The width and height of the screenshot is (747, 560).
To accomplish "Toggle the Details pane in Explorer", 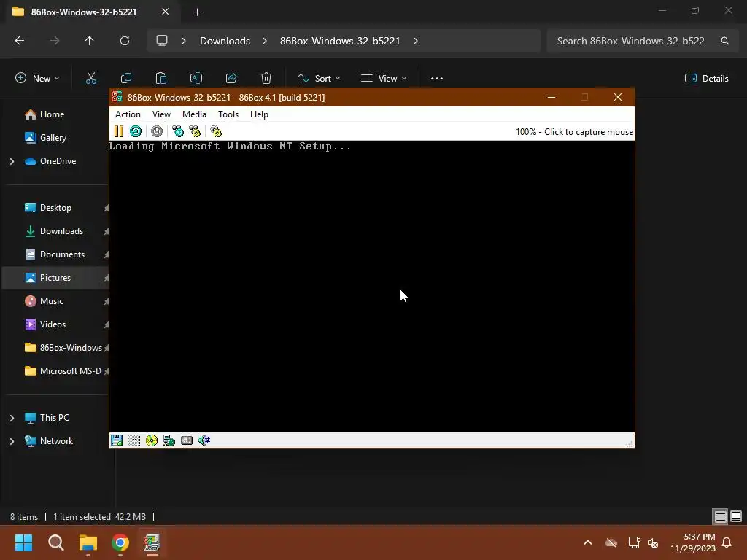I will pos(706,78).
